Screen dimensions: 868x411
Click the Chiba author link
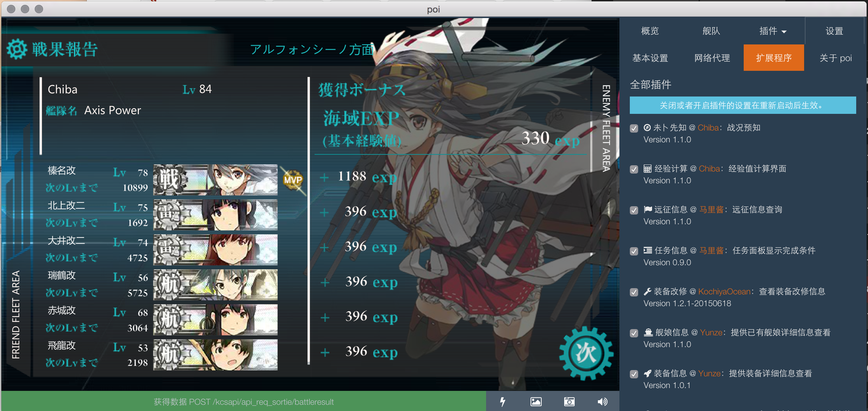tap(708, 127)
